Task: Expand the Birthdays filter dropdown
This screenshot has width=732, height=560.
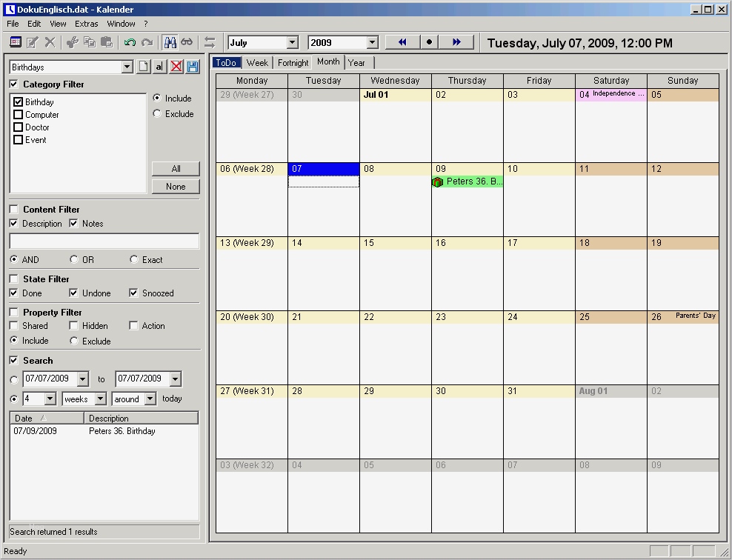Action: pos(127,67)
